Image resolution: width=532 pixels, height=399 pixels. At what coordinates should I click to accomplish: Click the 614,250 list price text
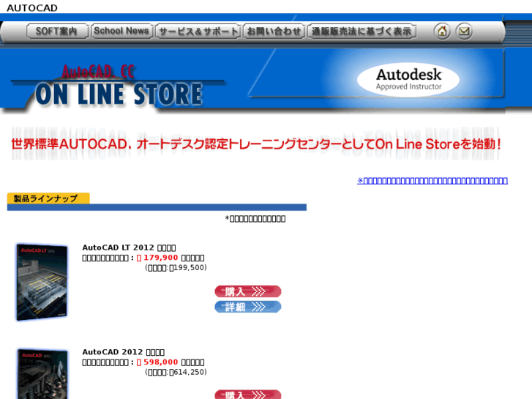pyautogui.click(x=188, y=373)
